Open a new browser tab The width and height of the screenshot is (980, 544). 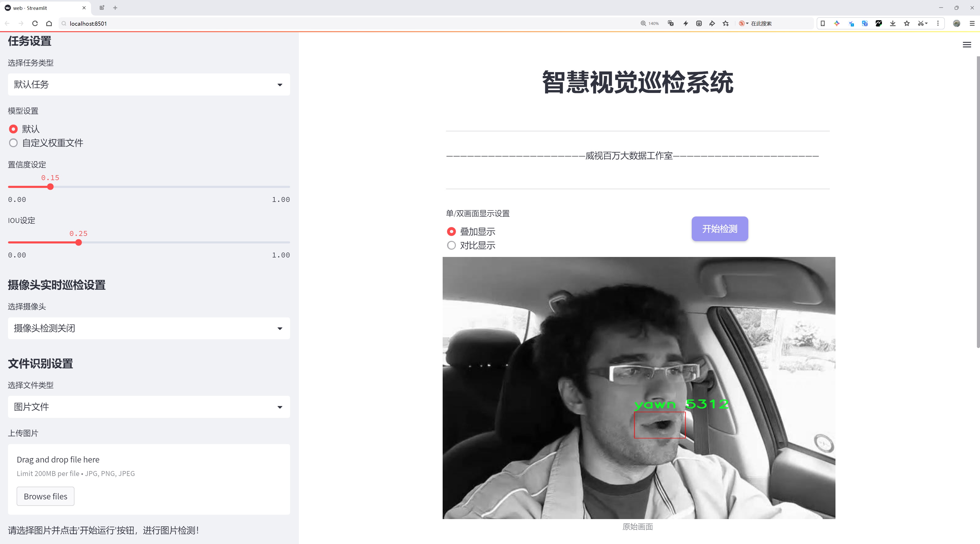click(115, 8)
